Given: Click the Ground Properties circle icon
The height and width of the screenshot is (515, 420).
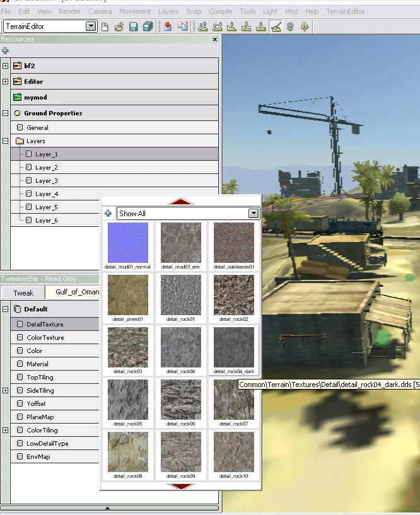Looking at the screenshot, I should [x=18, y=113].
